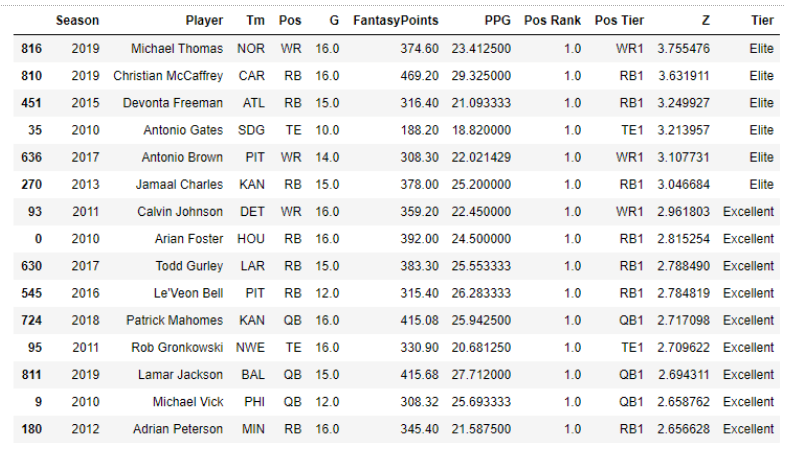Image resolution: width=785 pixels, height=451 pixels.
Task: Select the Tier column header
Action: point(762,21)
